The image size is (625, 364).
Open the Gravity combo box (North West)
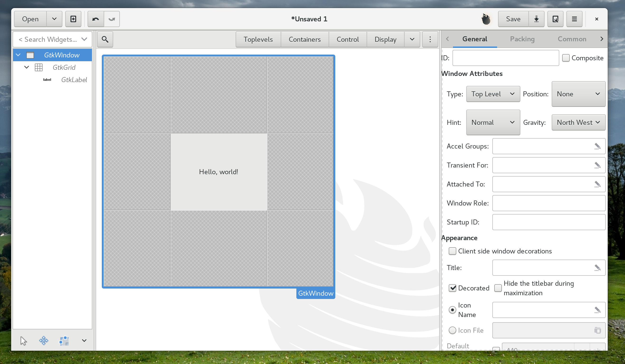click(578, 122)
